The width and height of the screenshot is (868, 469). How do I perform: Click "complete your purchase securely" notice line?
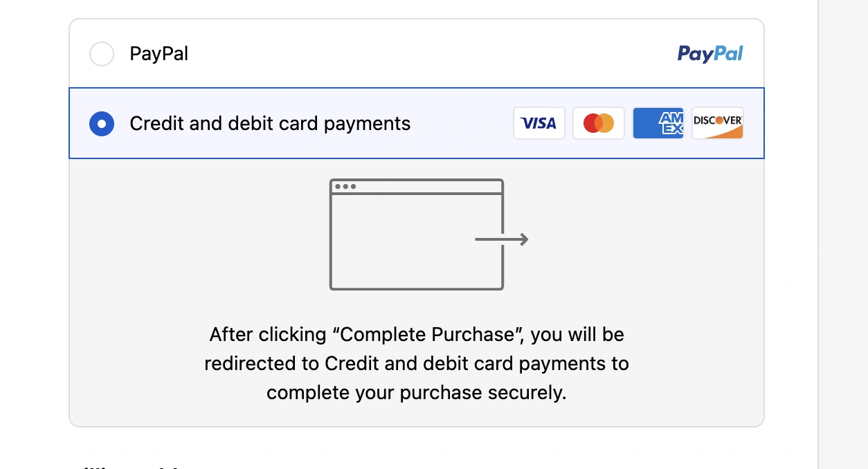[x=416, y=393]
